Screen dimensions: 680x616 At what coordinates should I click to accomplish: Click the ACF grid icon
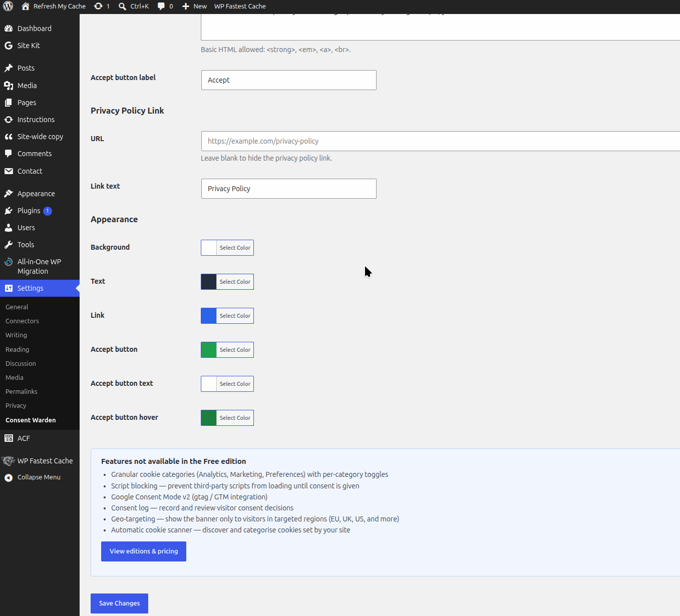coord(9,438)
